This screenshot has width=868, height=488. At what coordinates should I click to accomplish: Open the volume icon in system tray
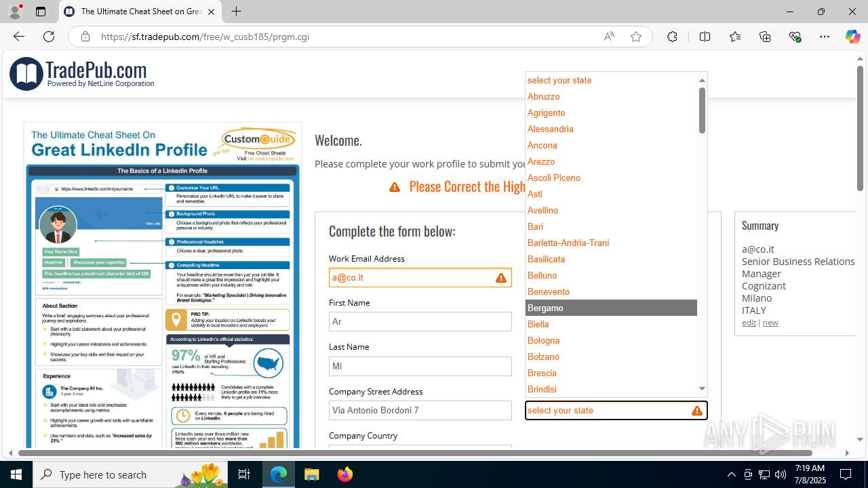tap(781, 474)
